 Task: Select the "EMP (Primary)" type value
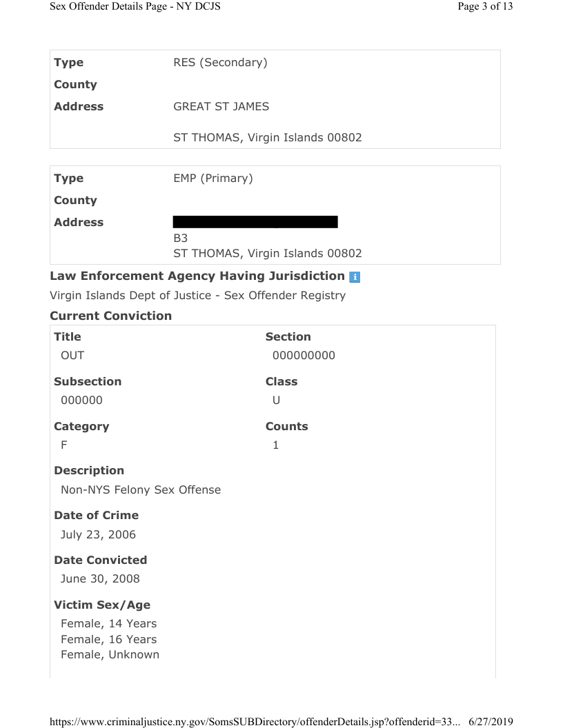click(213, 179)
